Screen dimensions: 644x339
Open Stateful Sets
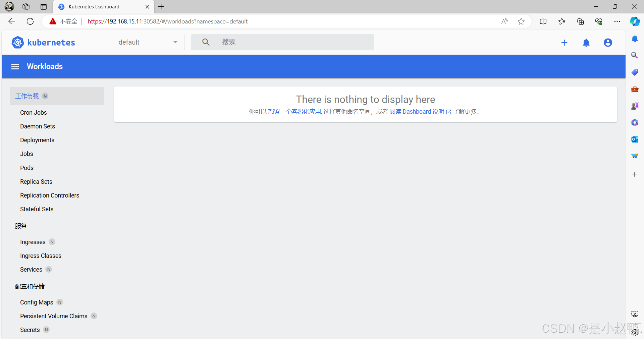37,209
